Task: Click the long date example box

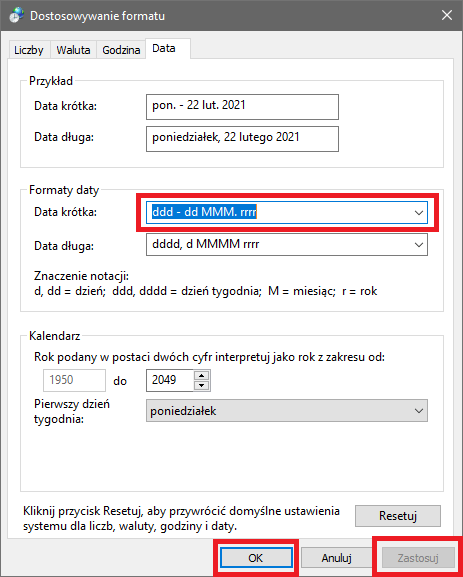Action: [x=242, y=139]
